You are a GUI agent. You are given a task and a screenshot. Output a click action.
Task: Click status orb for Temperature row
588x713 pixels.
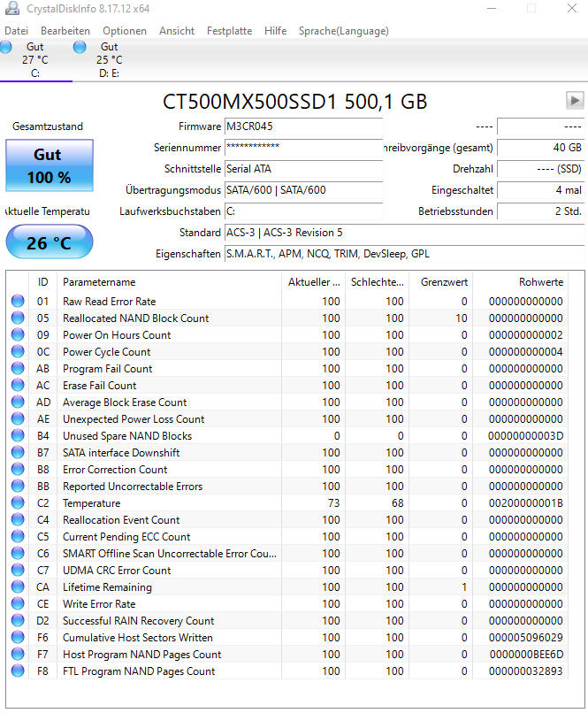pyautogui.click(x=18, y=503)
